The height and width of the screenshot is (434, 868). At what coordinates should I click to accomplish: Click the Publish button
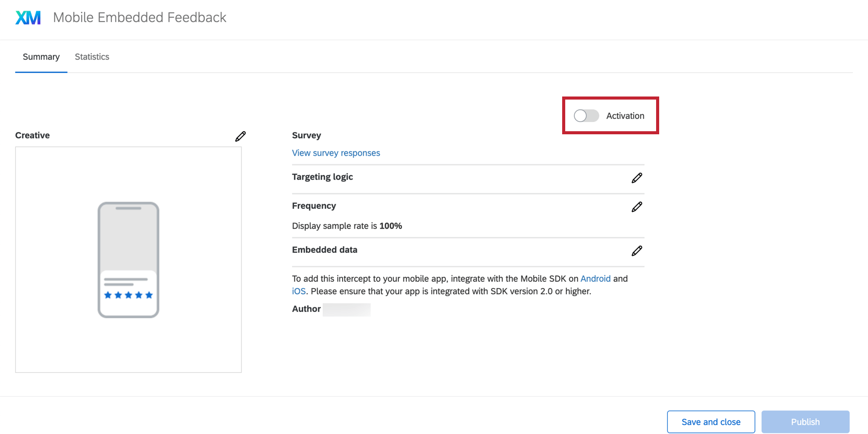click(805, 422)
